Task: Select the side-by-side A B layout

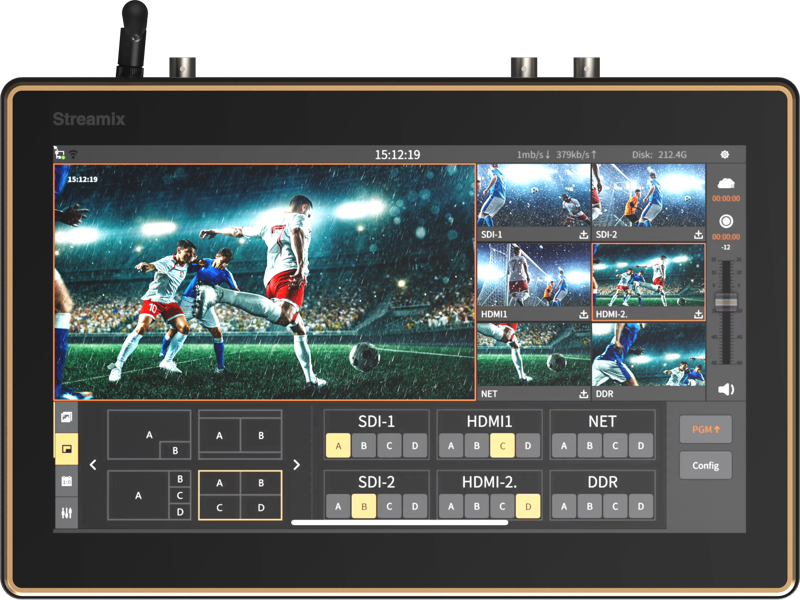Action: click(x=240, y=435)
